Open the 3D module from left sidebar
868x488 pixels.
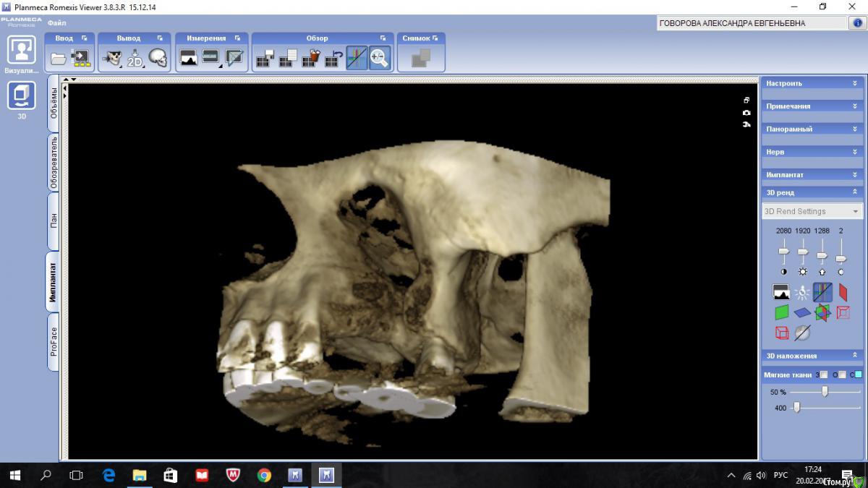21,96
